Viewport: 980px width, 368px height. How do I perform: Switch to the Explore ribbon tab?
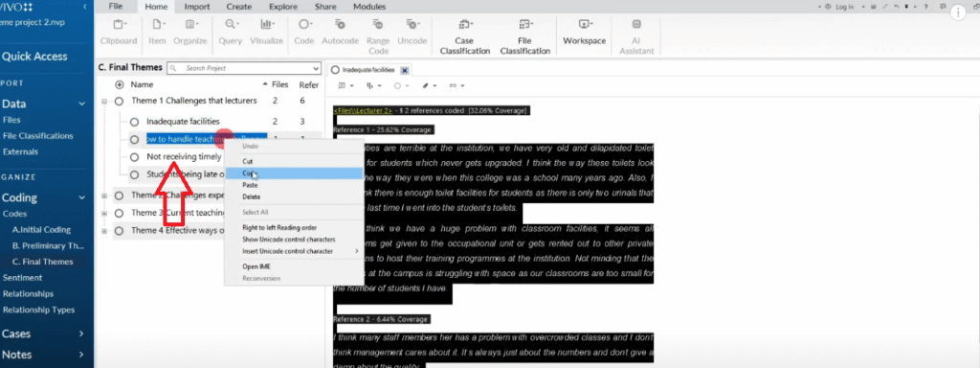pos(283,7)
